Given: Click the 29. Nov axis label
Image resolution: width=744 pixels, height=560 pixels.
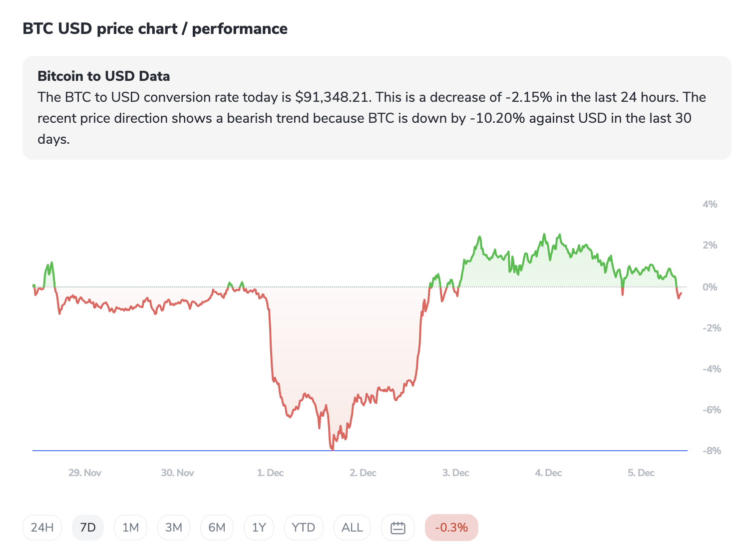Looking at the screenshot, I should [85, 473].
